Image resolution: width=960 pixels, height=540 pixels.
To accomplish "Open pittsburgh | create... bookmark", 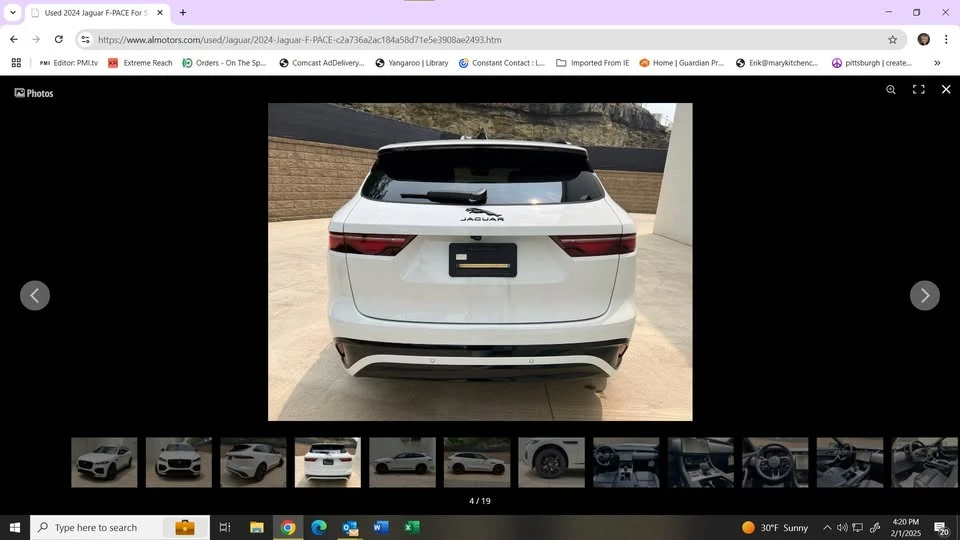I will [872, 62].
